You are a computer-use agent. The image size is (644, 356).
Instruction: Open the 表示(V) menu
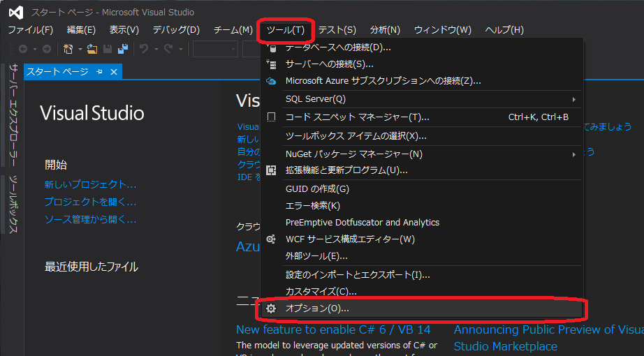point(124,30)
